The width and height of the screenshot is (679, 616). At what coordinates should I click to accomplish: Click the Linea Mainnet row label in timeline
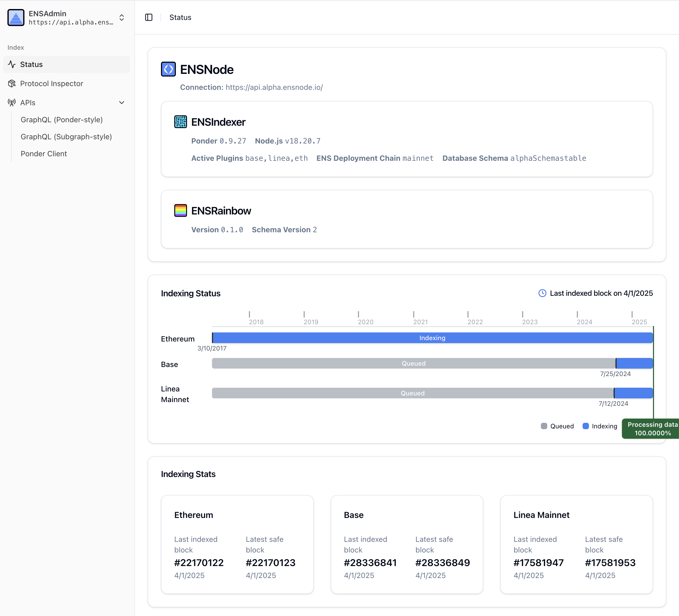[x=175, y=394]
